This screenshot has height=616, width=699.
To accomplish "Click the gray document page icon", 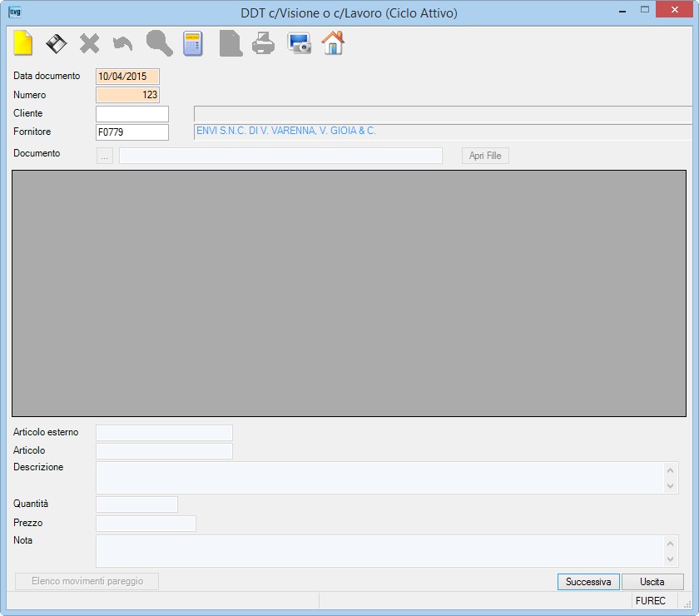I will (x=231, y=43).
